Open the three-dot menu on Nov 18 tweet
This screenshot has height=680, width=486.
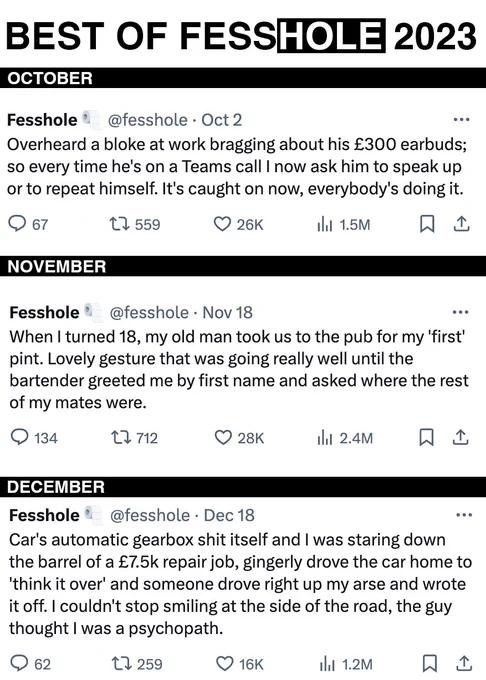coord(460,312)
